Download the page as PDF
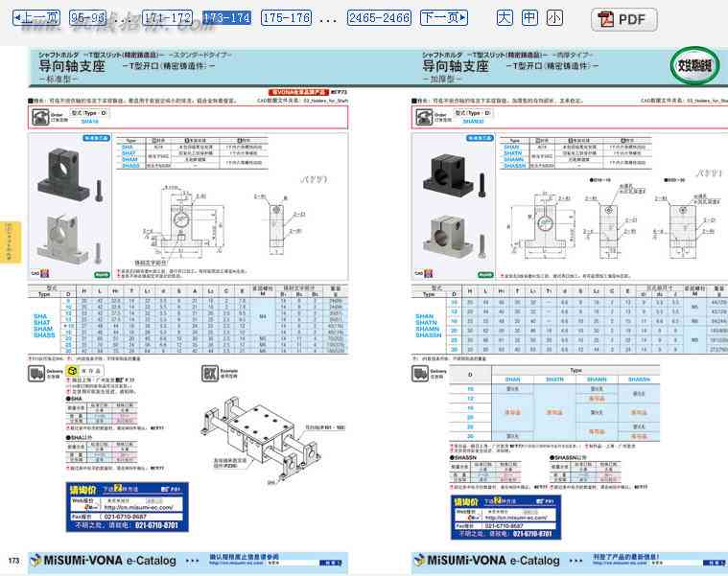The image size is (728, 576). coord(624,19)
